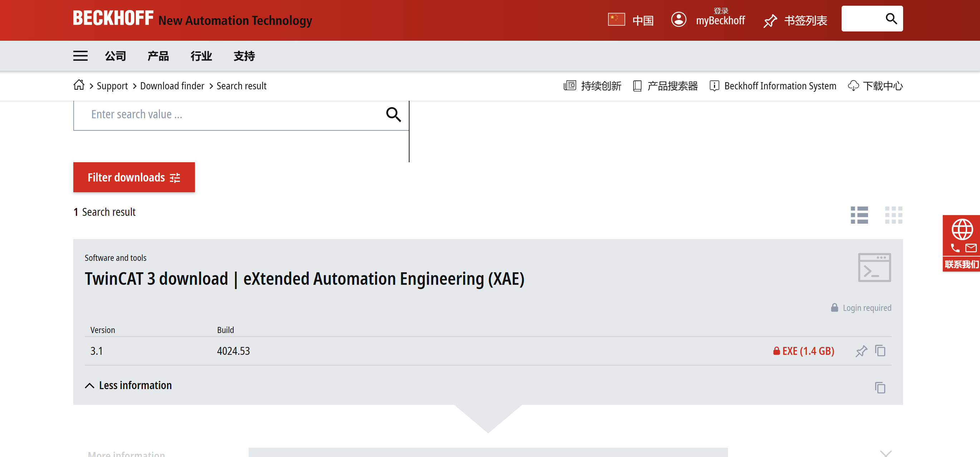Screen dimensions: 980x457
Task: Click the 下载中心 cloud download icon
Action: (853, 86)
